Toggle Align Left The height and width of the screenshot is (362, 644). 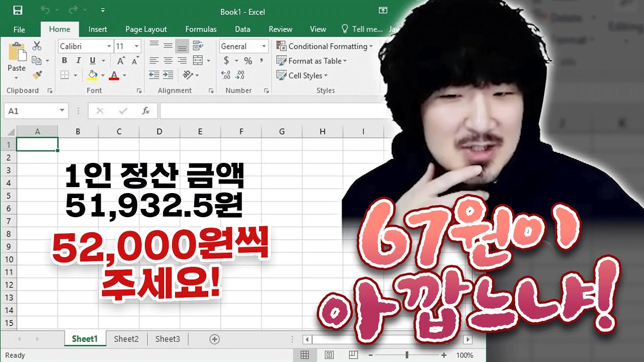pos(154,60)
